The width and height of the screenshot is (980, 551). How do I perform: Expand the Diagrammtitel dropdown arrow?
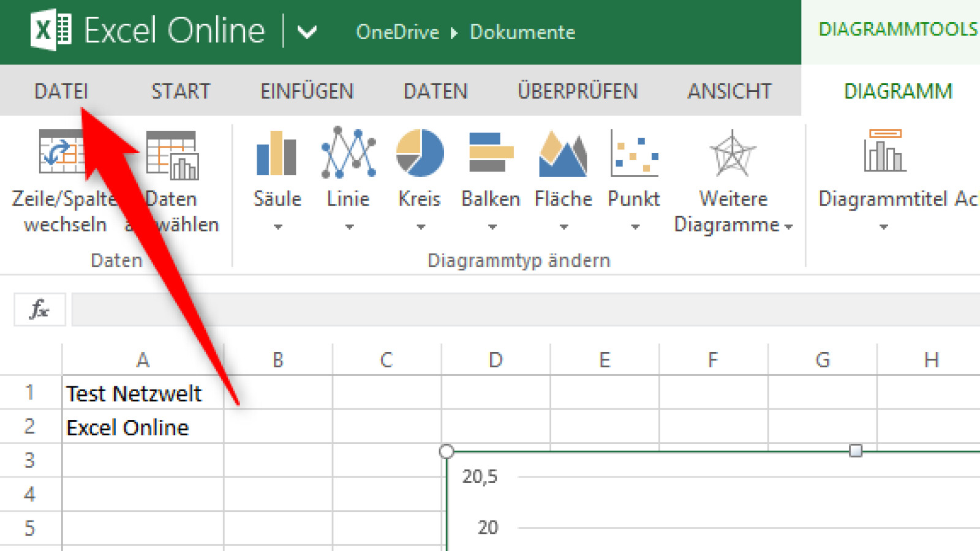883,227
